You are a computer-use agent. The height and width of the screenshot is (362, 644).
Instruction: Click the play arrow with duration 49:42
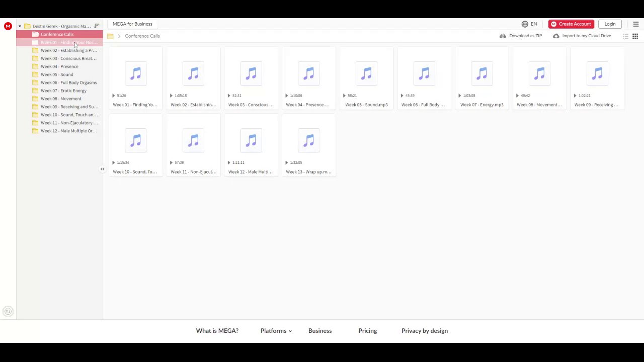517,96
